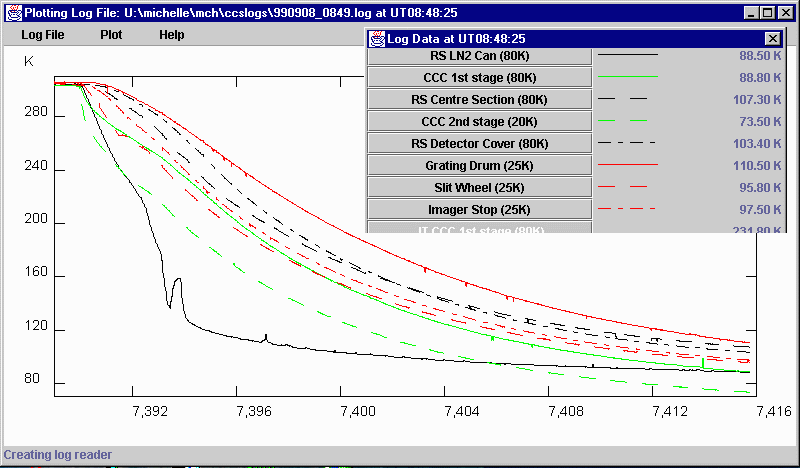Click the solid green line sample for CCC 1st stage

click(x=628, y=77)
